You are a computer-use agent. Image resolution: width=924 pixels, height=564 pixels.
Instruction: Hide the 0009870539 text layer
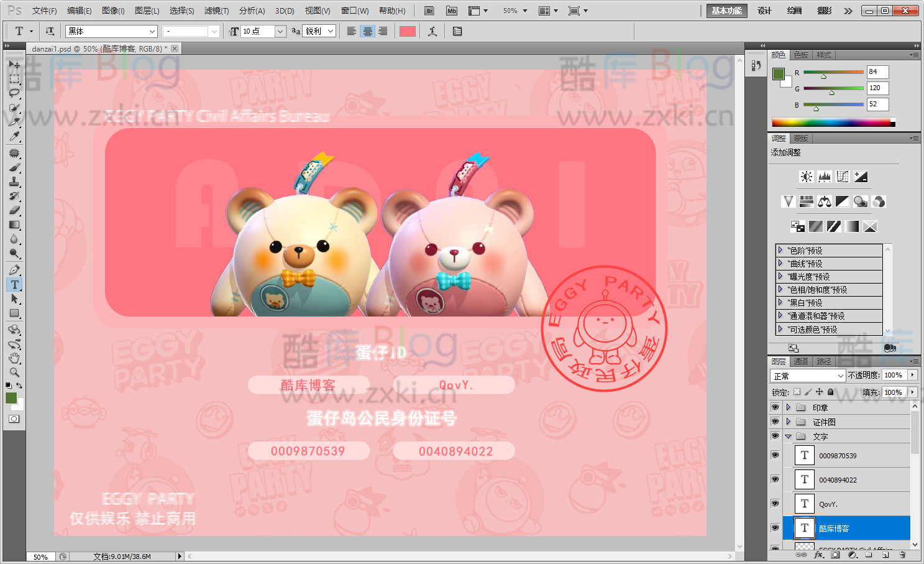click(x=775, y=455)
